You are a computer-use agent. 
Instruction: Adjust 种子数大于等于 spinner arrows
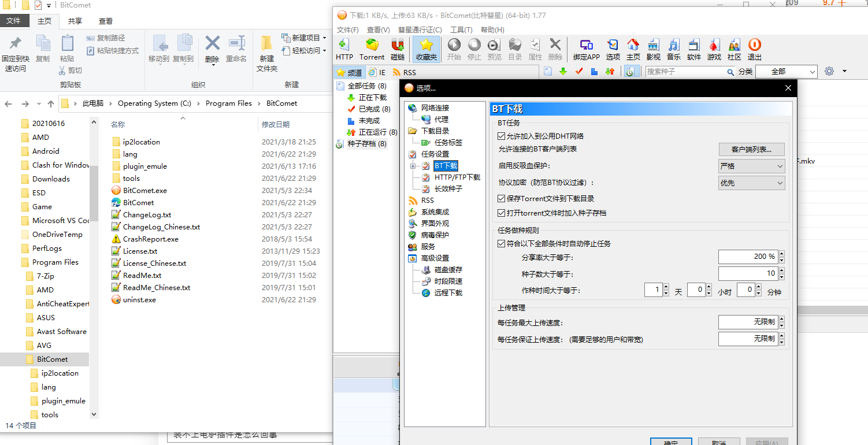[x=781, y=273]
